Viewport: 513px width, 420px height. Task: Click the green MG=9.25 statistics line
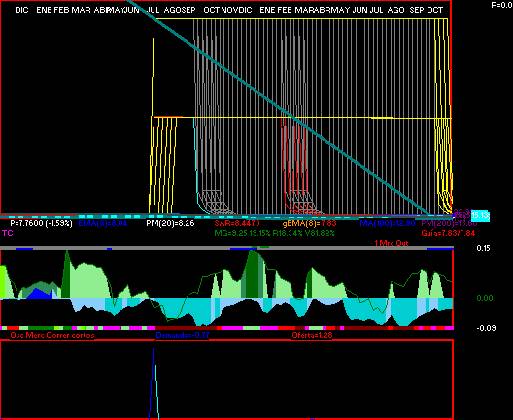click(274, 233)
